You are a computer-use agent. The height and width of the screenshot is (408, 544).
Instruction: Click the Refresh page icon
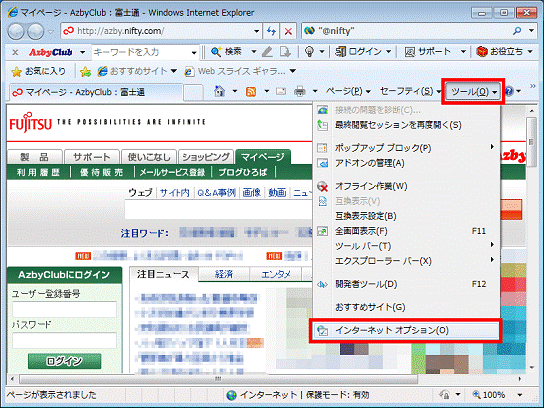click(271, 31)
